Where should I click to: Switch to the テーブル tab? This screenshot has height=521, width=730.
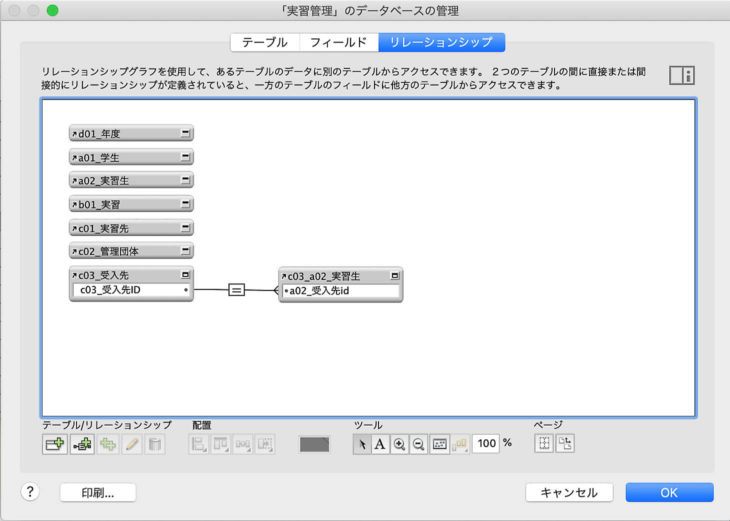tap(265, 42)
